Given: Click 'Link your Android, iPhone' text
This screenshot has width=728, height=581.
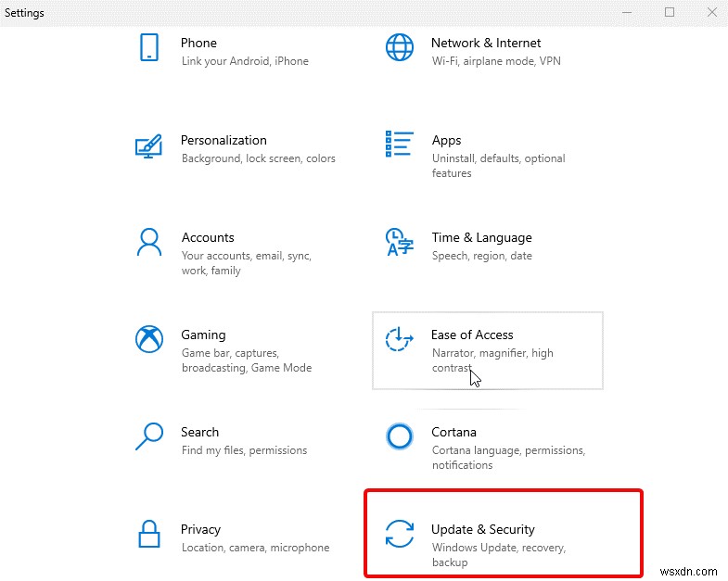Looking at the screenshot, I should tap(245, 61).
